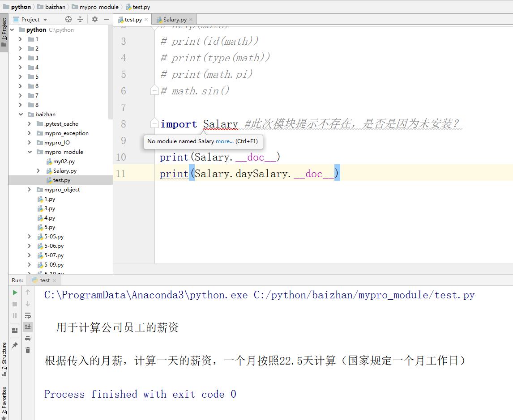This screenshot has width=513, height=420.
Task: Collapse the python root folder
Action: [12, 30]
